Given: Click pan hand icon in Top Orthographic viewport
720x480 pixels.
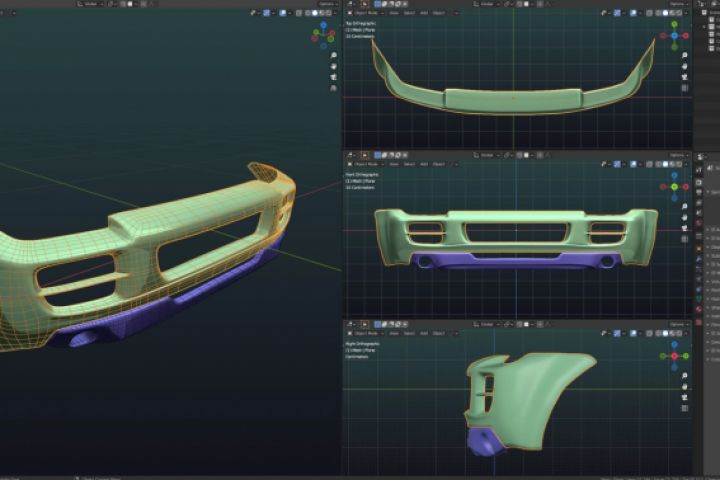Looking at the screenshot, I should (685, 66).
